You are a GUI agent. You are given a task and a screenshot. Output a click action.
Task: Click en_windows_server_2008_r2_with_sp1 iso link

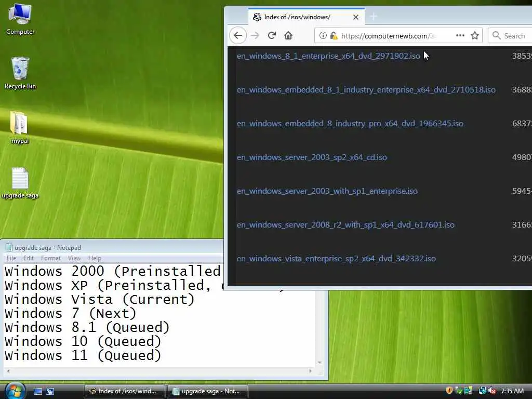pyautogui.click(x=345, y=224)
